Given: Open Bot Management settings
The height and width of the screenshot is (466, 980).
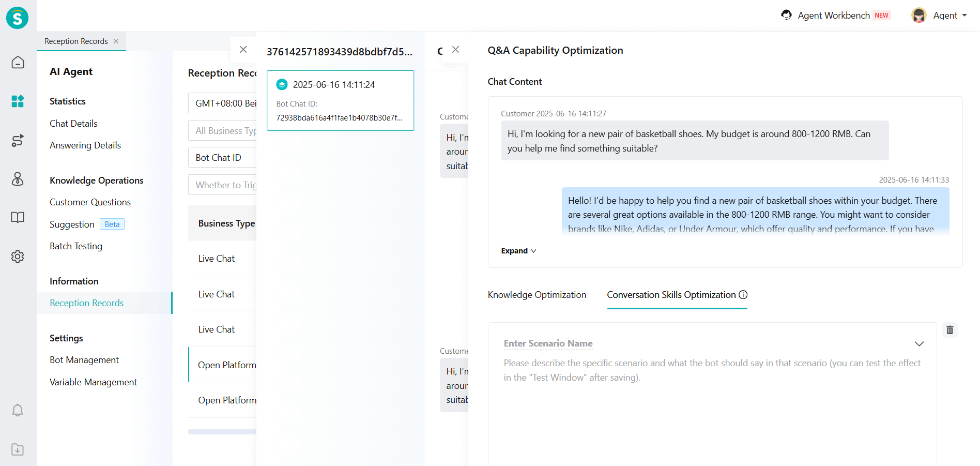Looking at the screenshot, I should coord(84,360).
